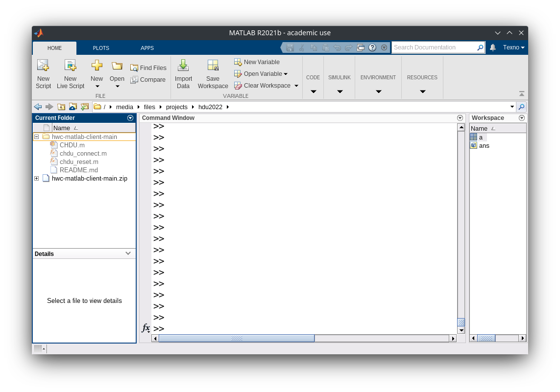Switch to the APPS tab
This screenshot has width=560, height=392.
[x=147, y=48]
